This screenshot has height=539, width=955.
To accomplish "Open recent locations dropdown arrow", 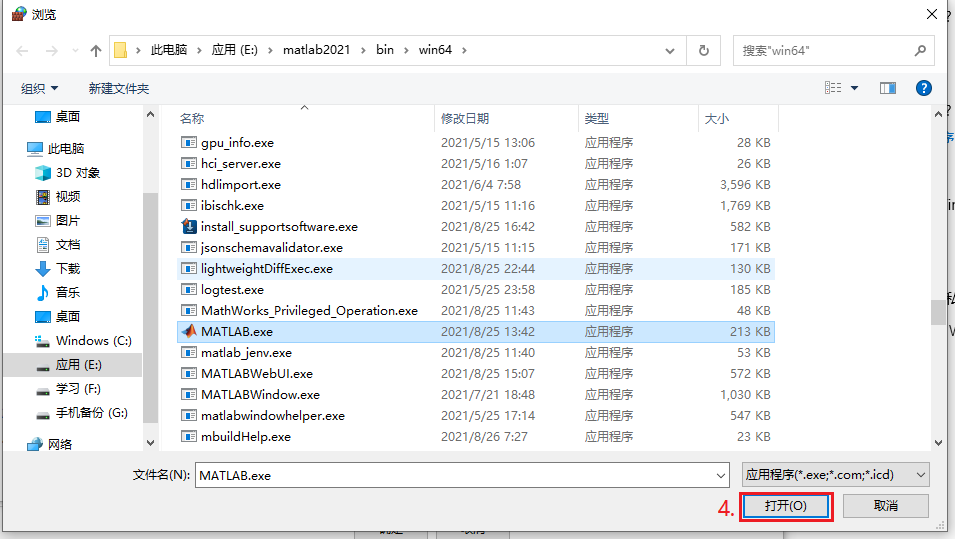I will point(76,51).
